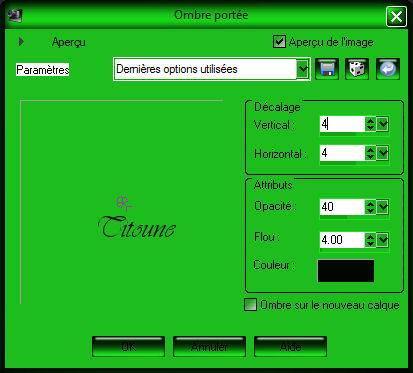Expand the Aperçu preview triangle
This screenshot has width=413, height=373.
point(21,42)
